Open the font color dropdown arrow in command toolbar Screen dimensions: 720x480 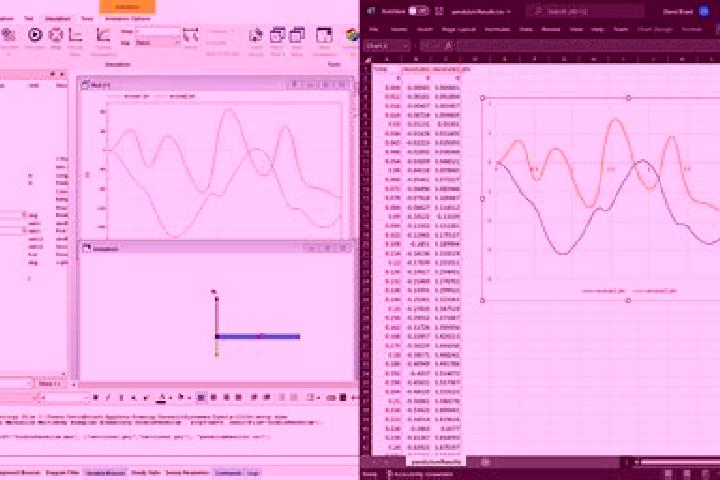coord(170,397)
